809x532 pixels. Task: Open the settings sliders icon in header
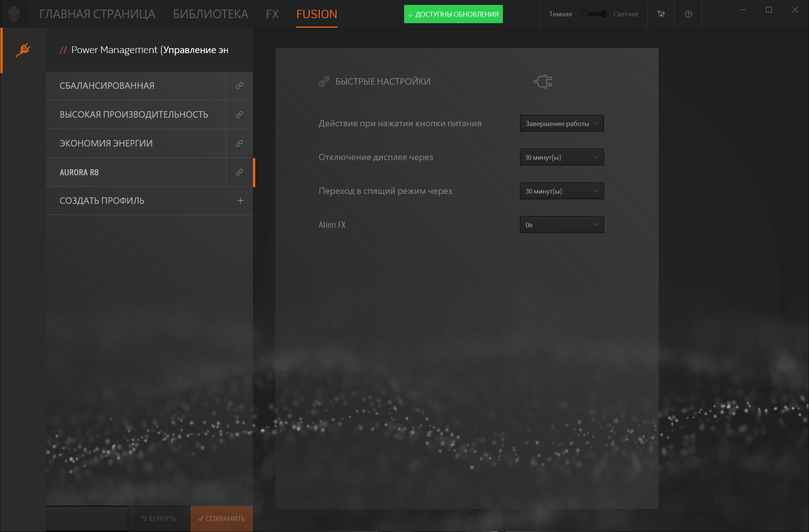[x=661, y=14]
